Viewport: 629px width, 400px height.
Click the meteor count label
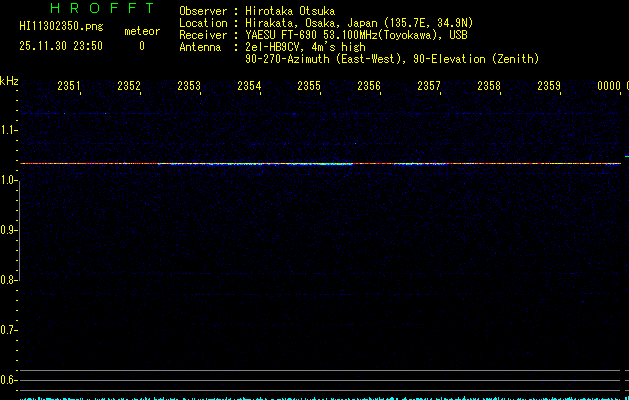(141, 31)
